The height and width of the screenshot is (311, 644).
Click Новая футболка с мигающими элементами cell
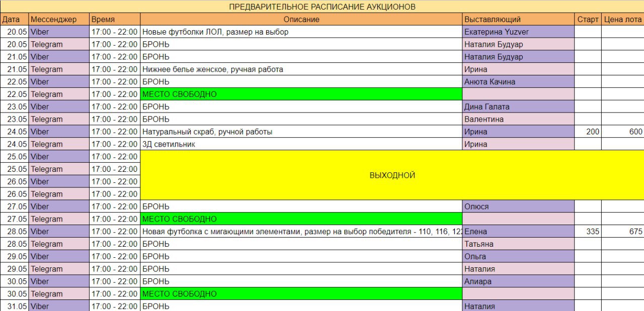(301, 232)
